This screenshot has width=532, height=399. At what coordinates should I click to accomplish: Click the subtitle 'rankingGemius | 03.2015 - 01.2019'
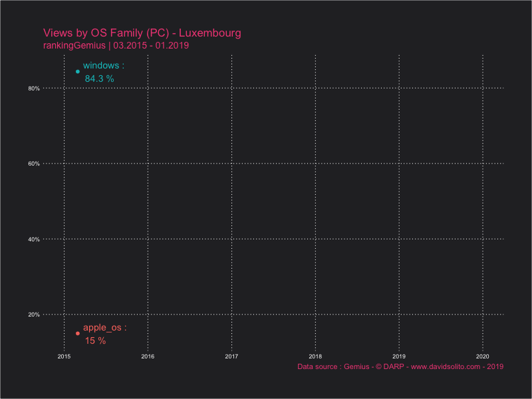tap(116, 45)
